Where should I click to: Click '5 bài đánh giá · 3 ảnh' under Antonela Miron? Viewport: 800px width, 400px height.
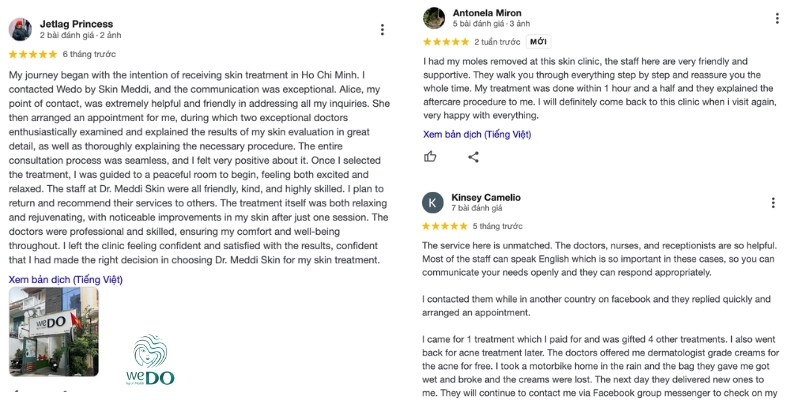tap(491, 23)
